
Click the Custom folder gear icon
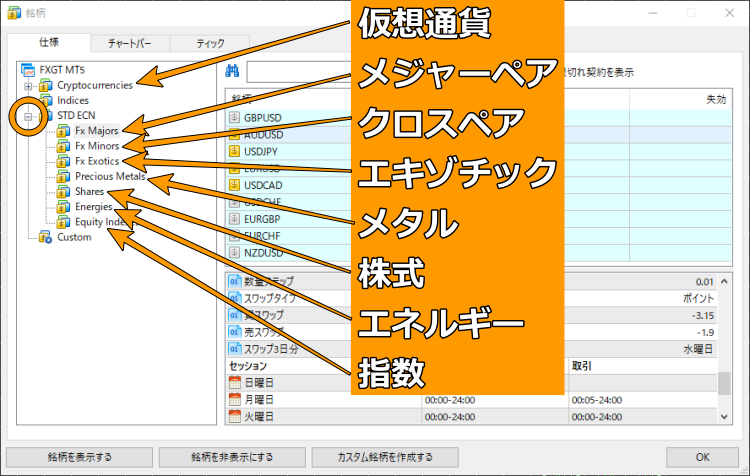click(45, 237)
